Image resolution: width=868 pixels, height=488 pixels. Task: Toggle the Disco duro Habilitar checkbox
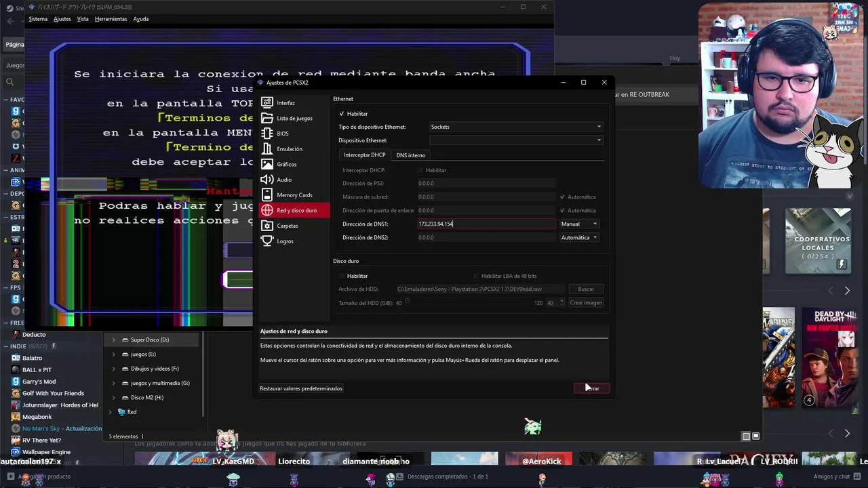342,276
